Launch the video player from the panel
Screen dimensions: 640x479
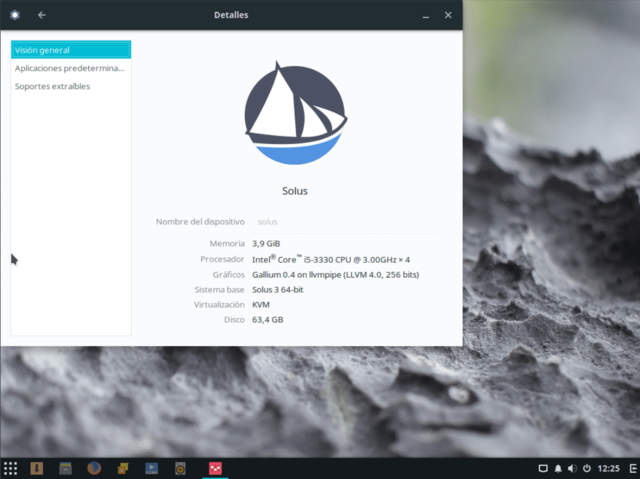151,468
